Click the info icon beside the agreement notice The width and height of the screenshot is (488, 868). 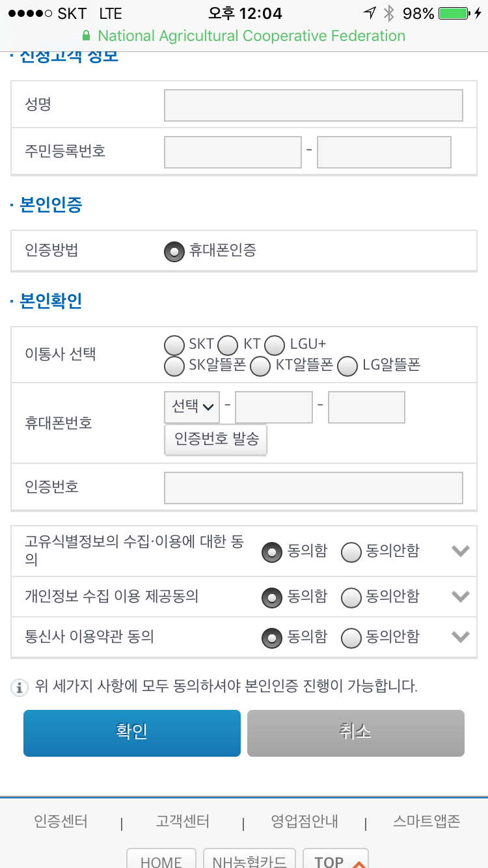click(19, 687)
